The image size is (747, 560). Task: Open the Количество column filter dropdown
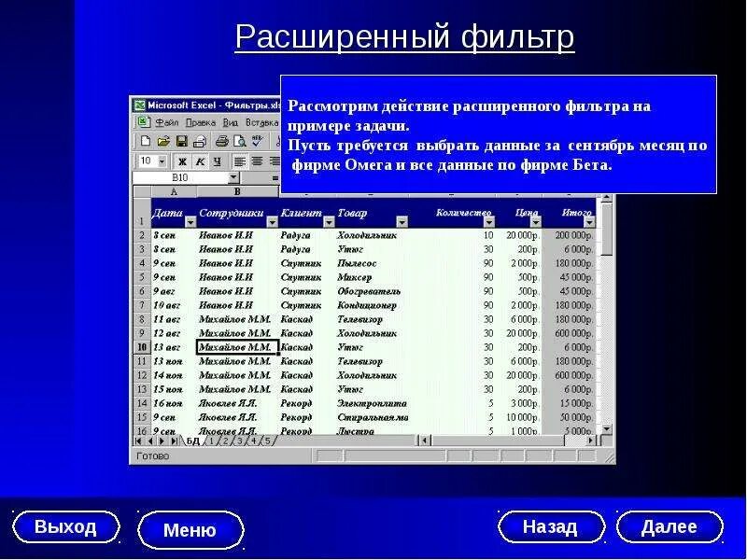[489, 222]
